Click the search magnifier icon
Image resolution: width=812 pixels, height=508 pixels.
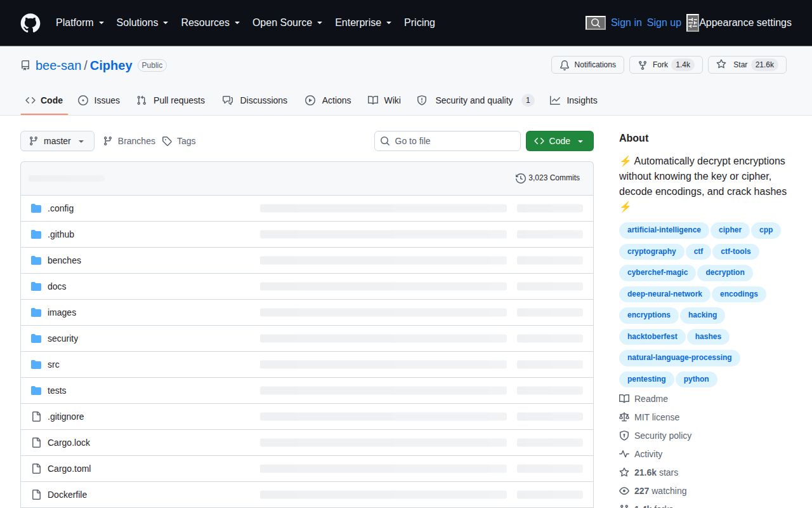(x=595, y=23)
